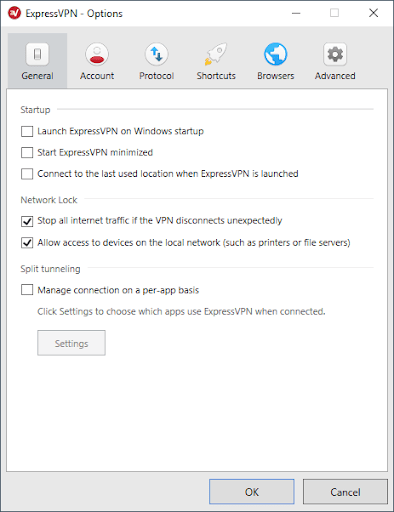Viewport: 394px width, 512px height.
Task: Click the Cancel button
Action: point(345,492)
